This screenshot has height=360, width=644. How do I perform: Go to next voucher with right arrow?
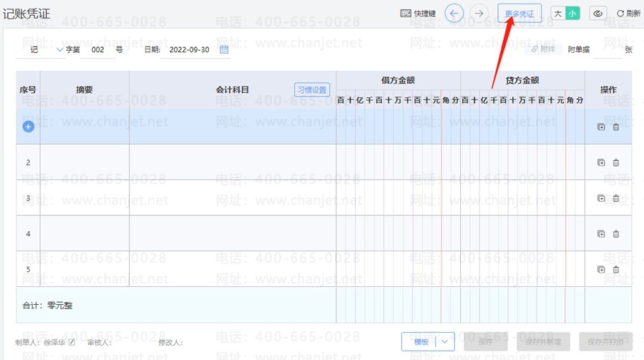479,14
